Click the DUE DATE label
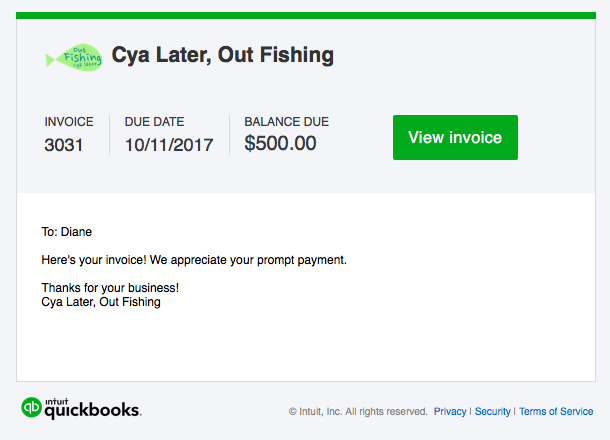The width and height of the screenshot is (610, 440). tap(156, 122)
